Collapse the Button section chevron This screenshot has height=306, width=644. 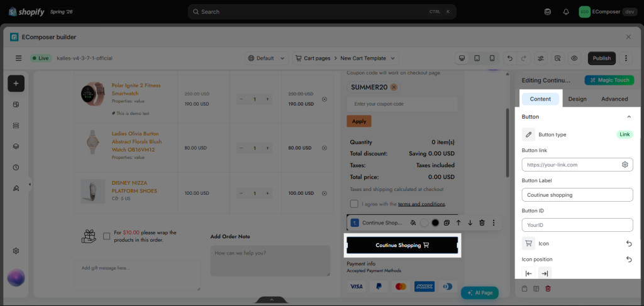(629, 117)
